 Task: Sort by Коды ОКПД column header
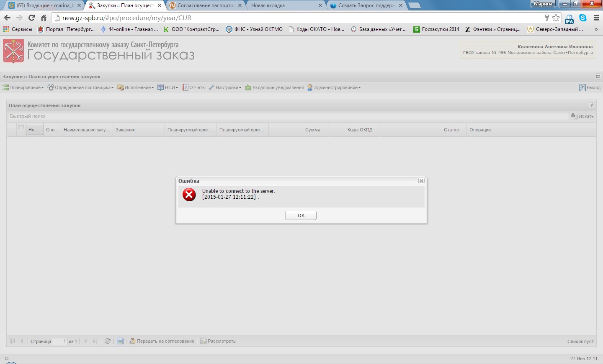[354, 130]
